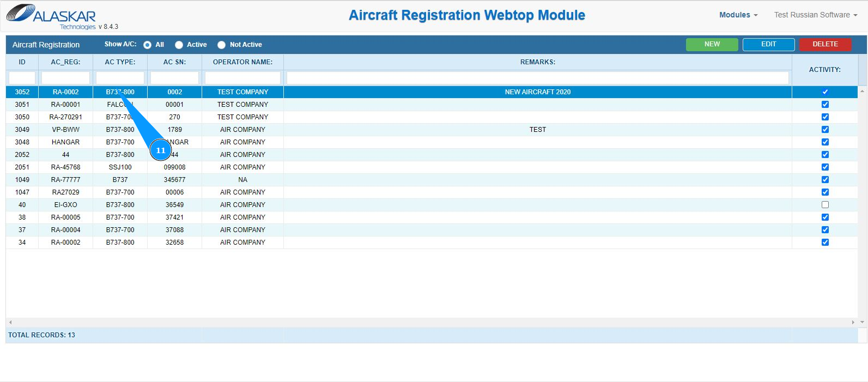The image size is (868, 382).
Task: Click the scroll-up arrow of the table
Action: tap(862, 92)
